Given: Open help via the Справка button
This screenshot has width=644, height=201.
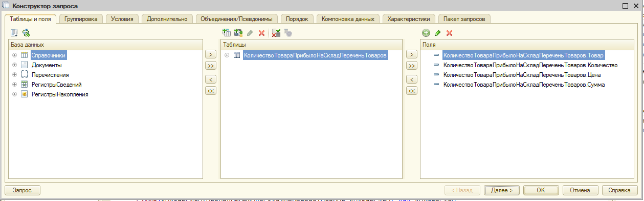Looking at the screenshot, I should [x=620, y=190].
